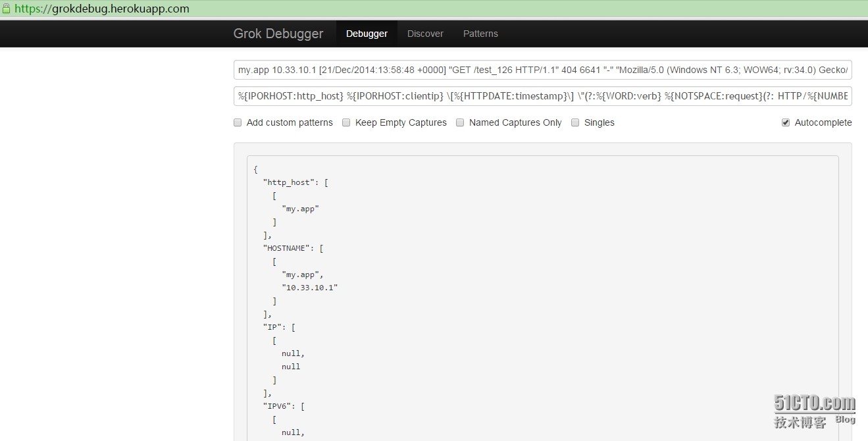This screenshot has width=868, height=441.
Task: Click the "http_host" key in output
Action: click(x=289, y=182)
